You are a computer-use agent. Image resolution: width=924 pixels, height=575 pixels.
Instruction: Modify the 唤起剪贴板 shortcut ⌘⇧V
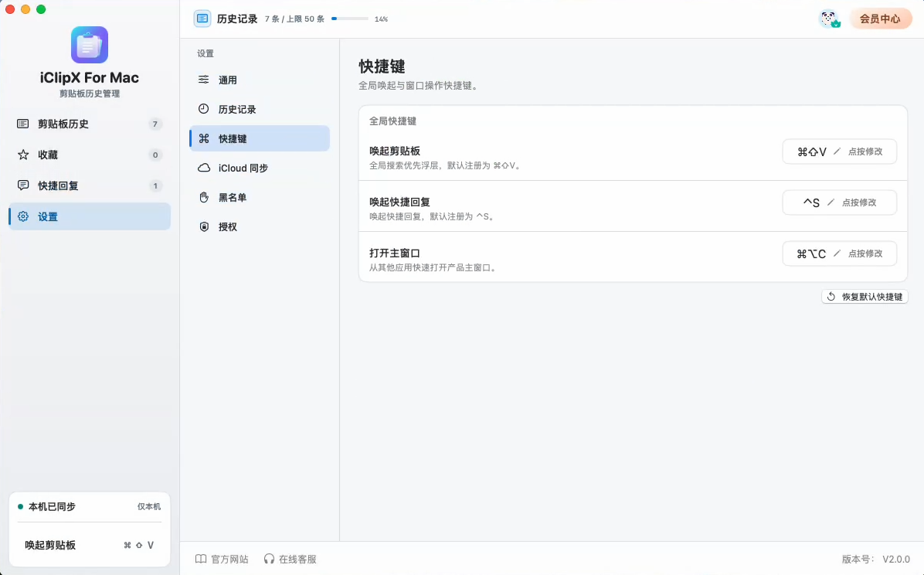pyautogui.click(x=840, y=151)
